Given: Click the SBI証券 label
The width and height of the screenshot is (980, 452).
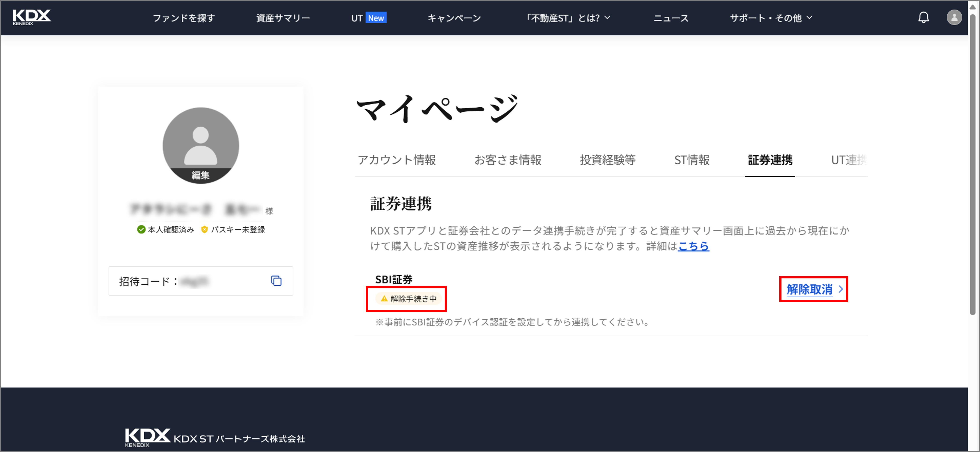Looking at the screenshot, I should point(393,280).
